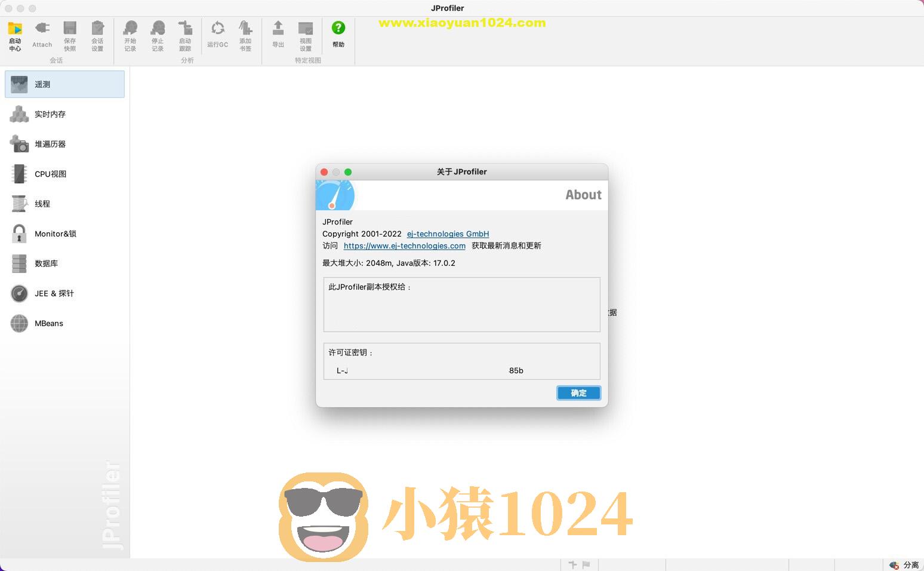Open the MBeans view

(48, 323)
